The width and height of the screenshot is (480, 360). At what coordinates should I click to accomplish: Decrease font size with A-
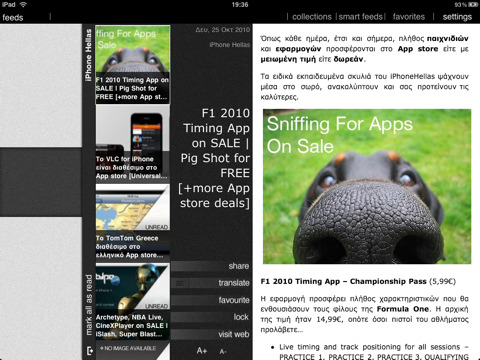click(x=223, y=351)
